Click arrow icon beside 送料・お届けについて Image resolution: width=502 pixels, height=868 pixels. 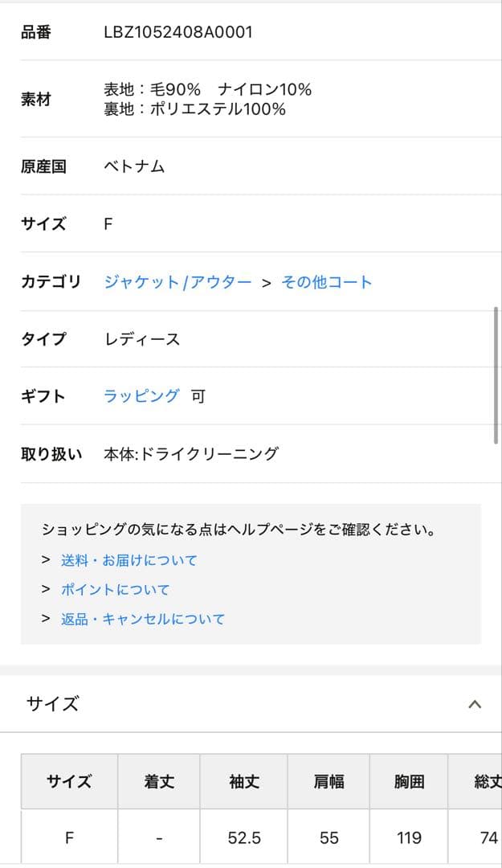point(46,560)
